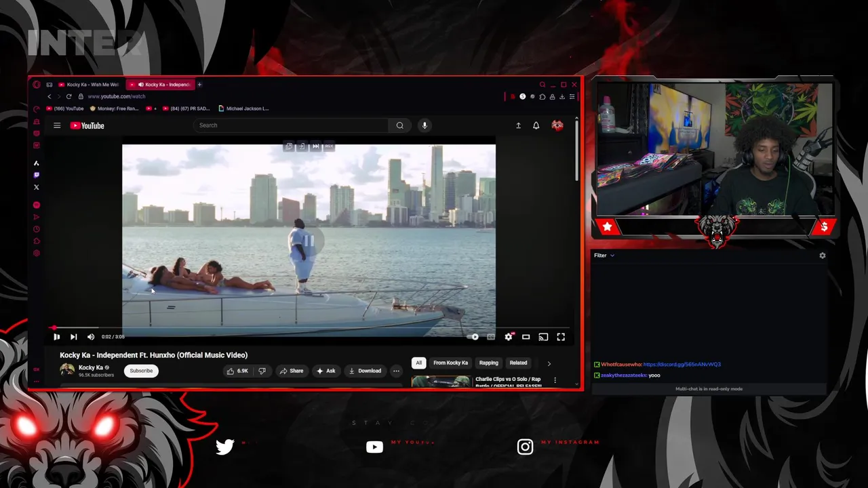868x488 pixels.
Task: Open Charlie Clips vs O Solo thumbnail
Action: pos(441,382)
